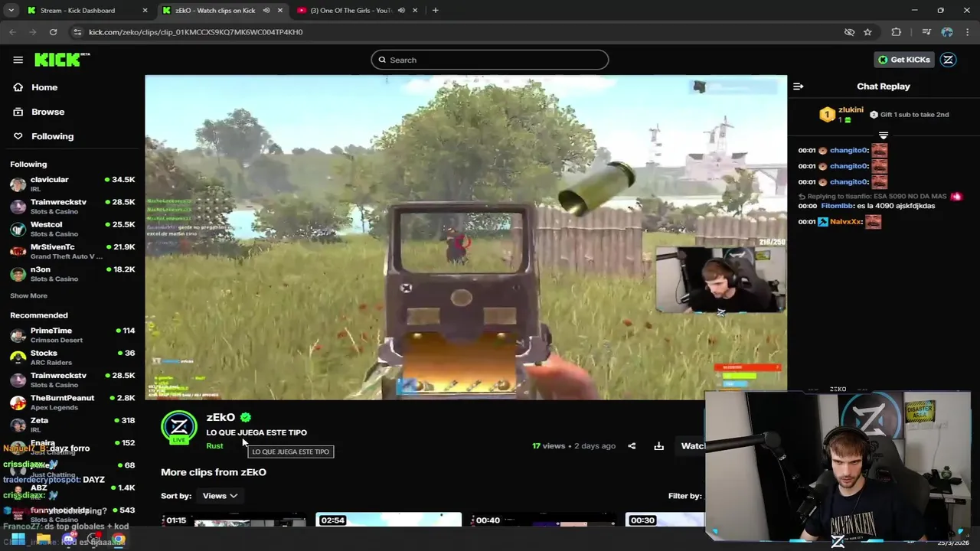
Task: Open File Explorer from taskbar
Action: 44,540
